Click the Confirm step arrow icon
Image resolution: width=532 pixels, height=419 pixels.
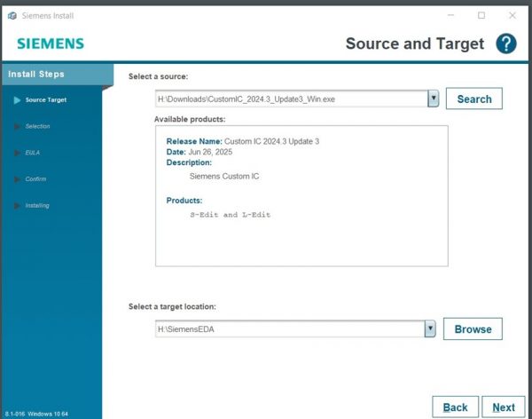pyautogui.click(x=17, y=179)
